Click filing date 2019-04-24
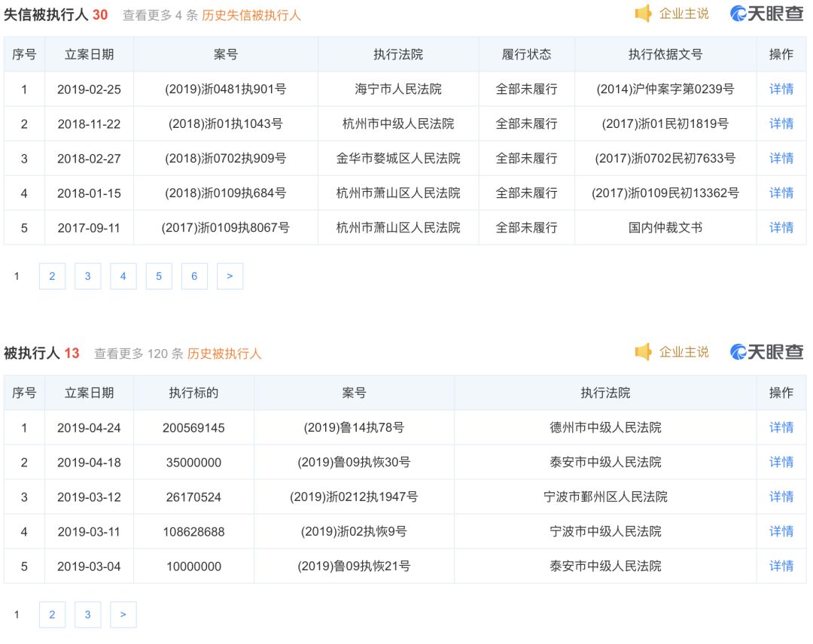813x644 pixels. [89, 428]
